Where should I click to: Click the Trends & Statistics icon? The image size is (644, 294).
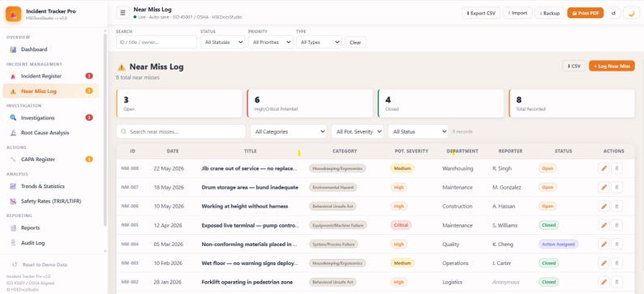(x=13, y=186)
